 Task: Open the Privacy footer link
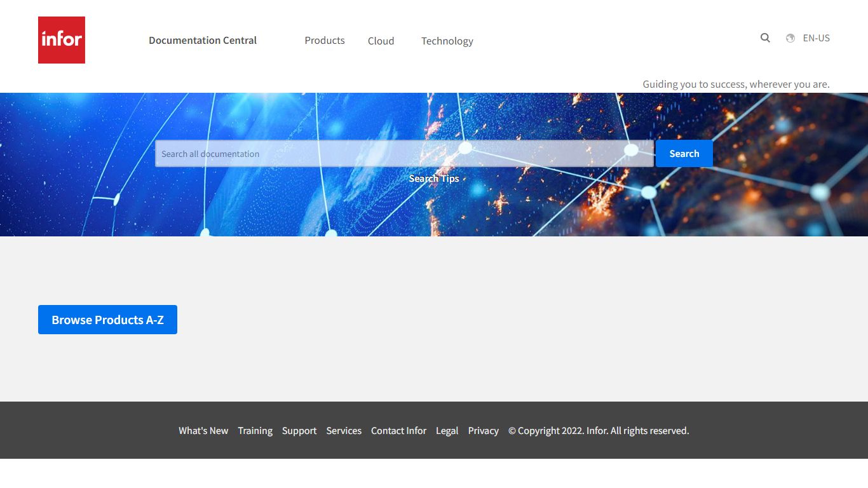click(x=484, y=431)
